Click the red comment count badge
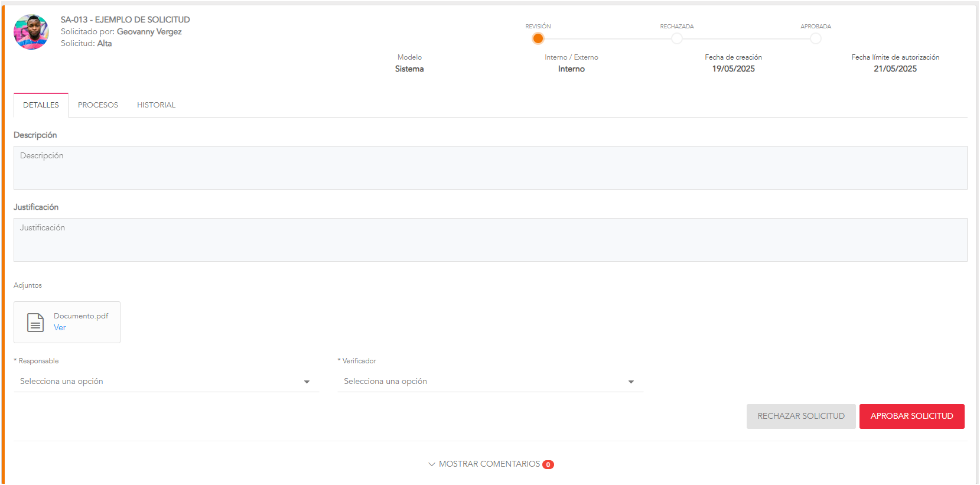980x485 pixels. [x=548, y=465]
